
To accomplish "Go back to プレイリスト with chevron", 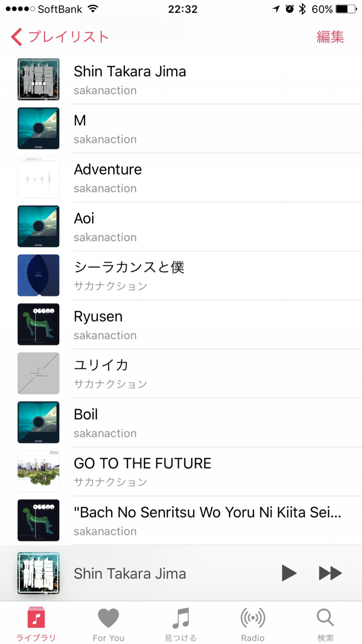I will 60,37.
